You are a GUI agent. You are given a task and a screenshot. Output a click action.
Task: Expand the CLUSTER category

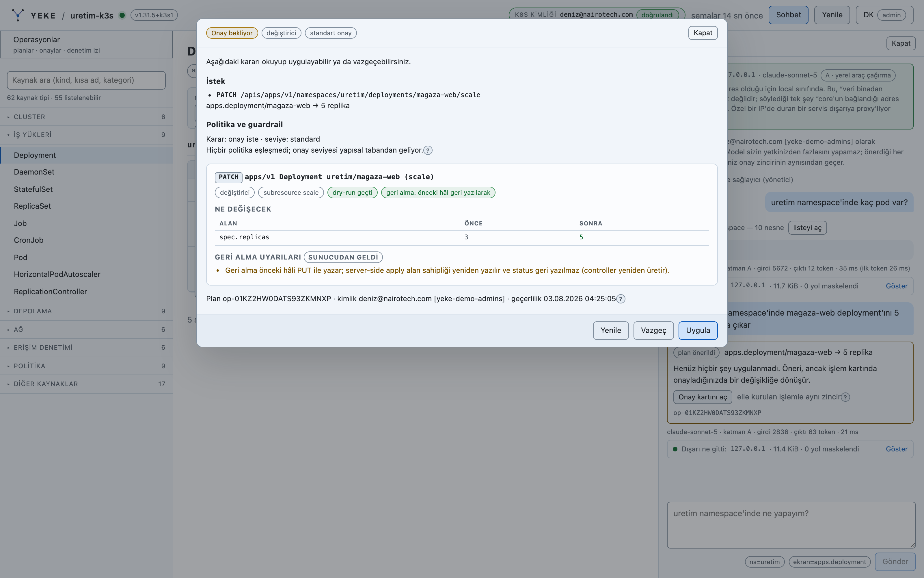click(x=86, y=117)
